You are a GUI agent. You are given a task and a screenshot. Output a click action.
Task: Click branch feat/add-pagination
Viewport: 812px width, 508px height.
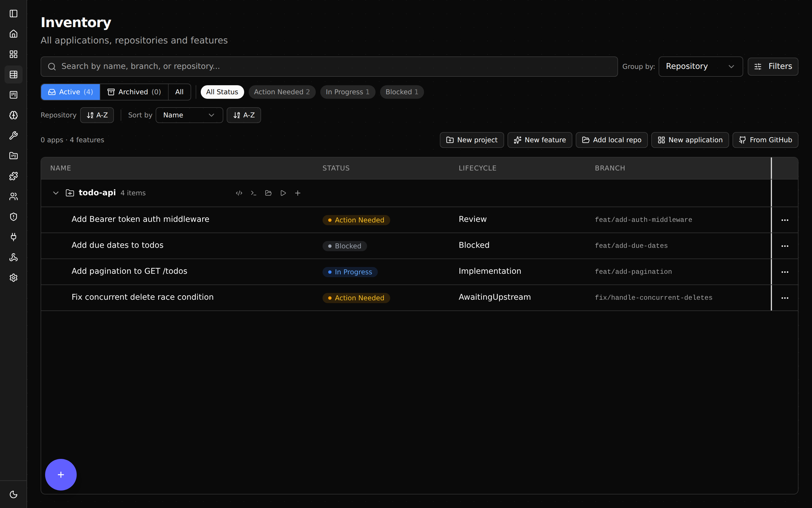[x=633, y=272]
